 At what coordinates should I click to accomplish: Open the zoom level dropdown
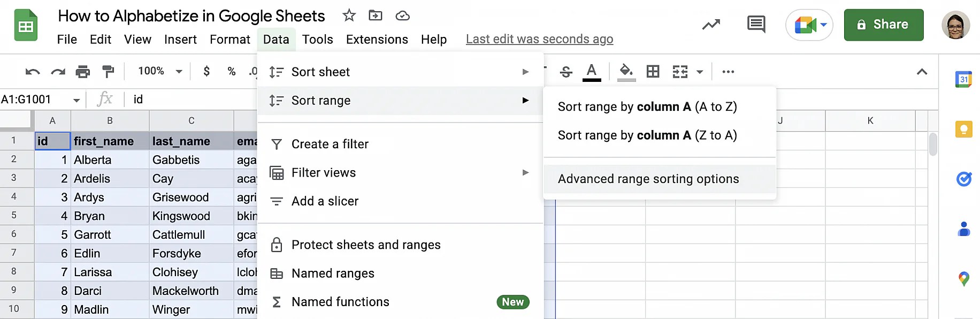pos(160,71)
